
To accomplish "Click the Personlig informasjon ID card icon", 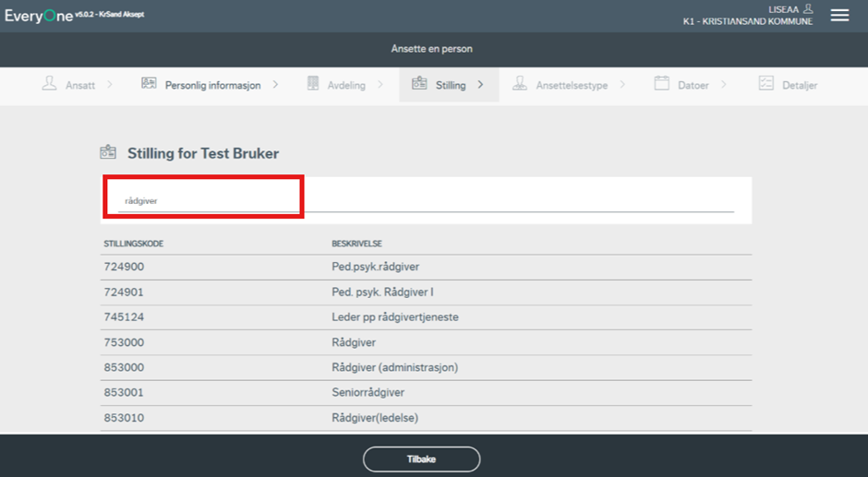I will click(x=149, y=84).
